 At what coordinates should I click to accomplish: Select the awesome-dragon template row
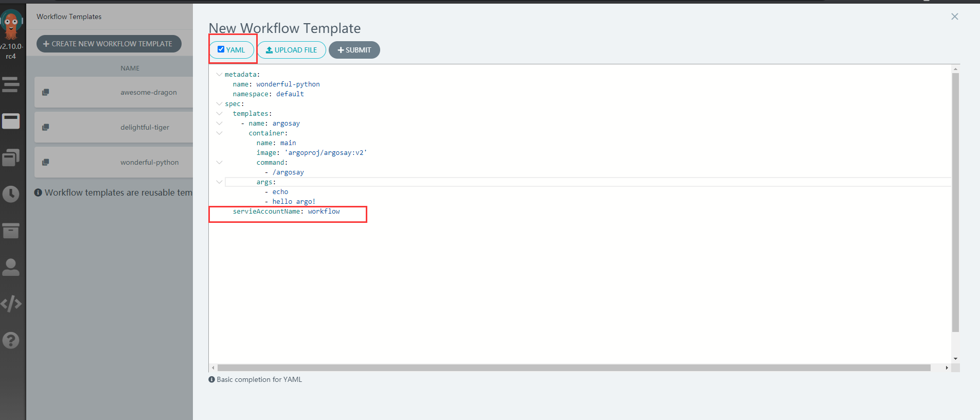click(148, 93)
